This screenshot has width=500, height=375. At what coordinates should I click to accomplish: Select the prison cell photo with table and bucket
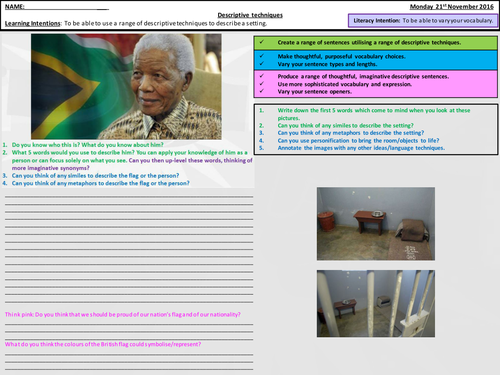376,224
